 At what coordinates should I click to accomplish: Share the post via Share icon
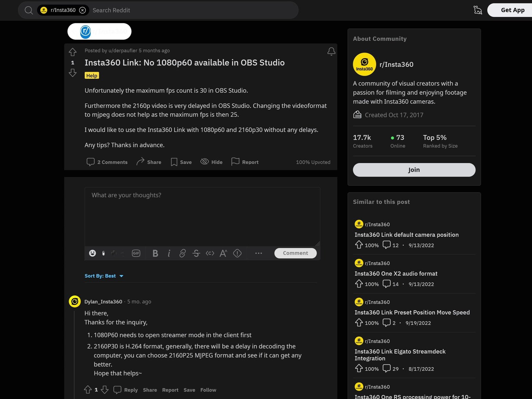(x=149, y=162)
